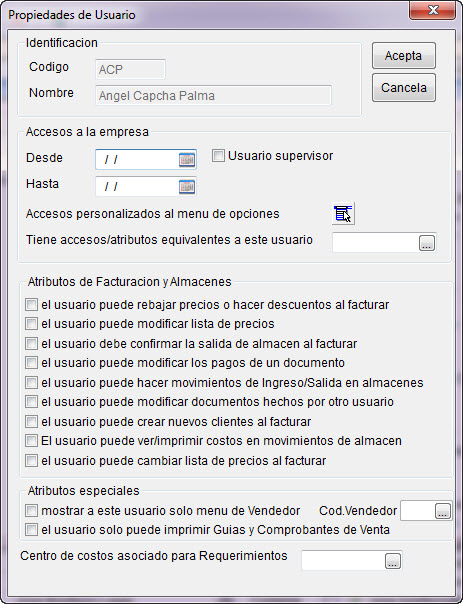This screenshot has height=604, width=463.
Task: Enable 'puede modificar los pagos de un documento'
Action: click(x=31, y=362)
